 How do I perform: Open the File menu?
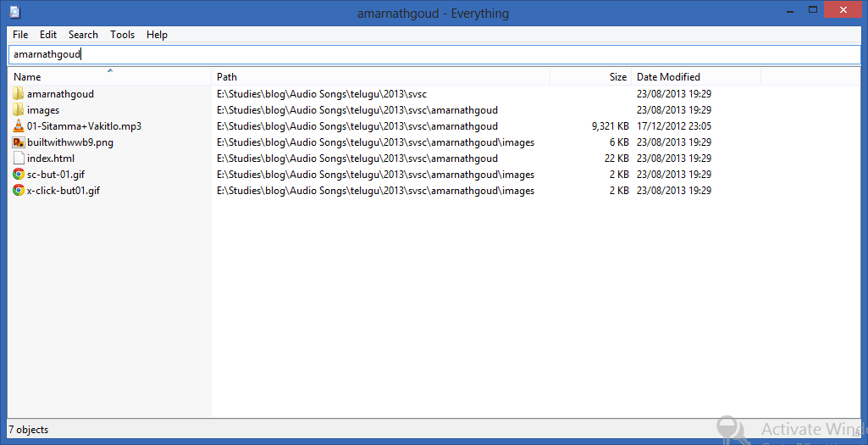[20, 35]
